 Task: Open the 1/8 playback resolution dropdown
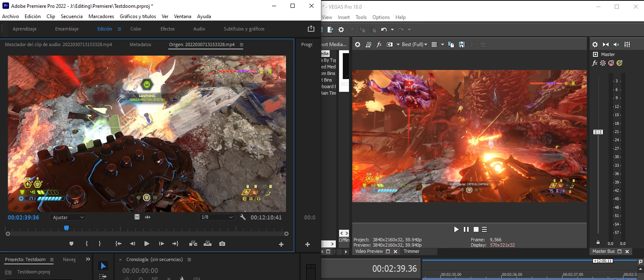point(216,217)
